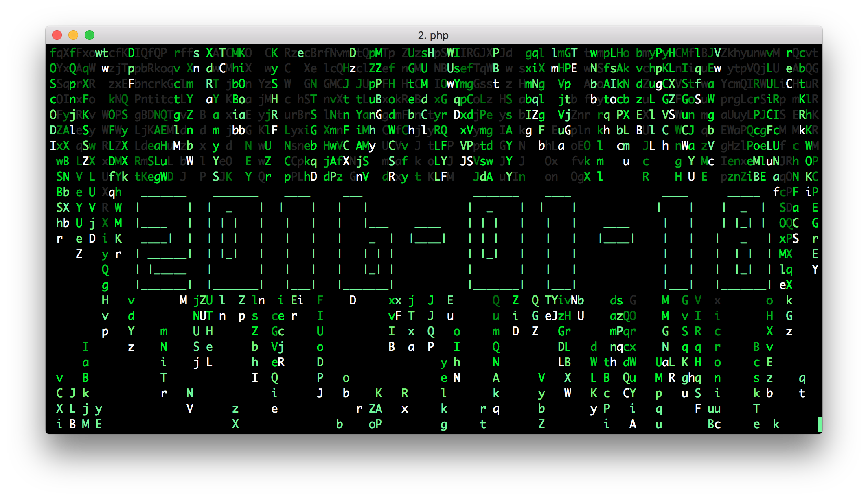Screen dimensions: 868x499
Task: Click the "TYivNb" text below the art
Action: pos(564,300)
